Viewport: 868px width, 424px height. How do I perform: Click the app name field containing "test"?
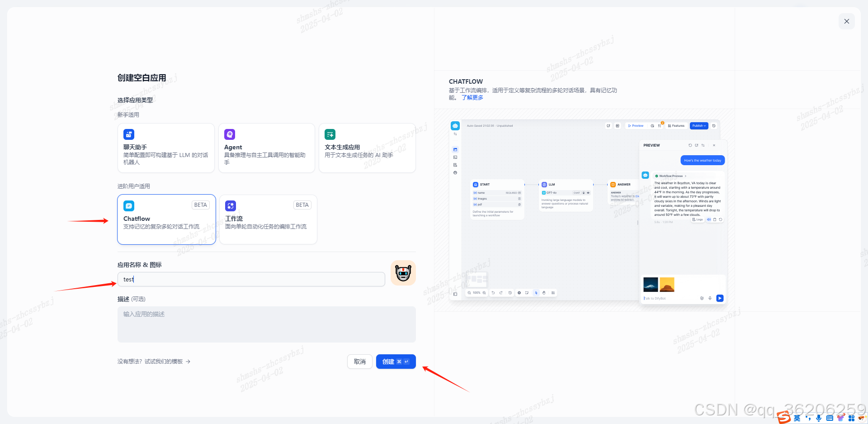251,279
